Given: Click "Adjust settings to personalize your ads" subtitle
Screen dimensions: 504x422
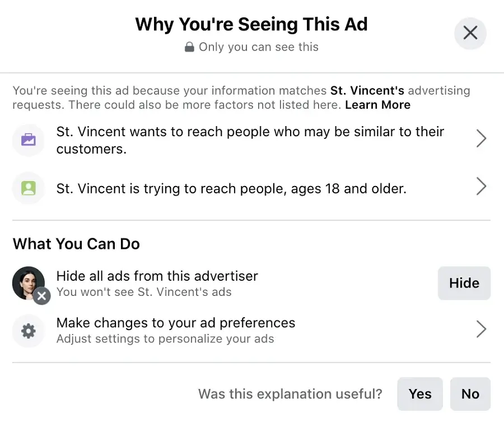Looking at the screenshot, I should tap(165, 338).
